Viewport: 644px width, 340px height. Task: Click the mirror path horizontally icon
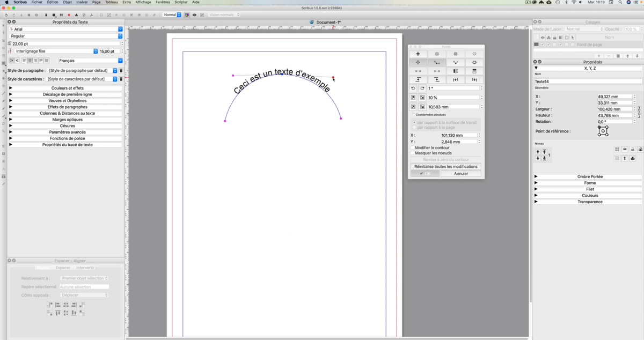click(x=456, y=71)
